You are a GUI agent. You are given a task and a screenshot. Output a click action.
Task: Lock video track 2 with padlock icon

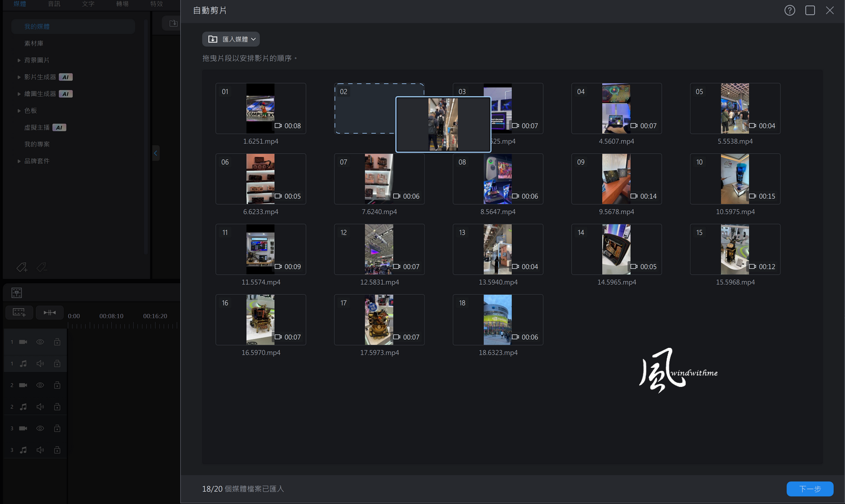tap(57, 385)
